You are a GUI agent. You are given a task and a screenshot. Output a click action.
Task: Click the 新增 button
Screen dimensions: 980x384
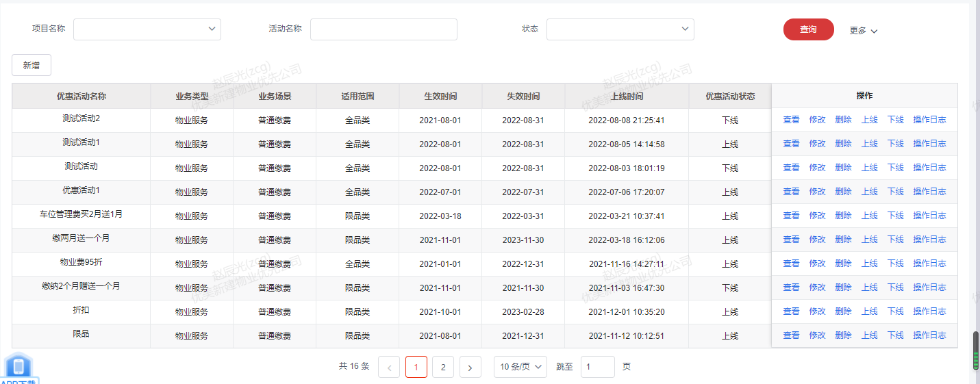pyautogui.click(x=32, y=65)
